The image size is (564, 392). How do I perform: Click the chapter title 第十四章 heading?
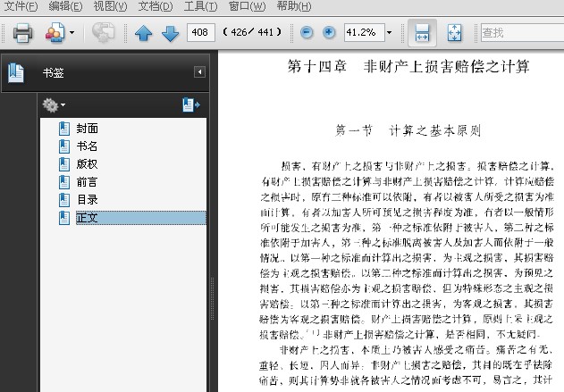408,67
